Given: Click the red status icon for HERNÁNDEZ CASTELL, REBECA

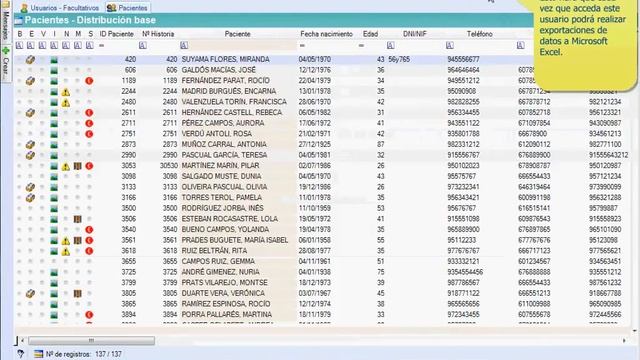Looking at the screenshot, I should pyautogui.click(x=89, y=113).
